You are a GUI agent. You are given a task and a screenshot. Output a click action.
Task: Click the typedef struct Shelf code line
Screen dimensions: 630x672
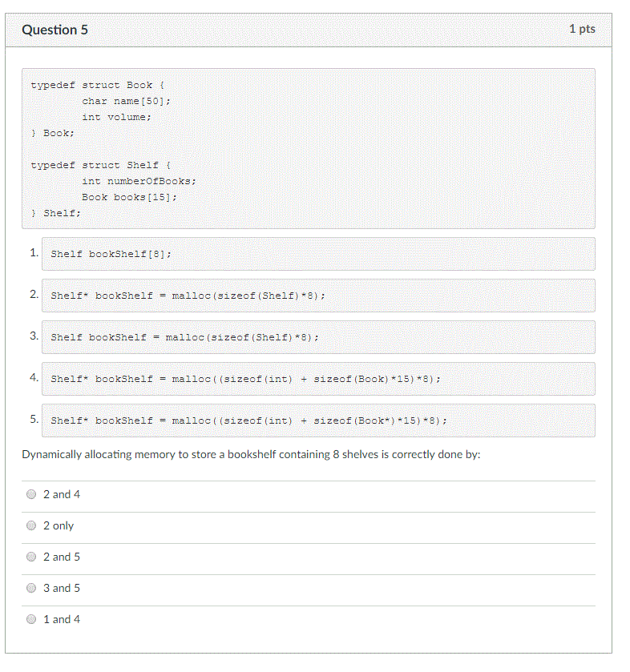[x=101, y=166]
